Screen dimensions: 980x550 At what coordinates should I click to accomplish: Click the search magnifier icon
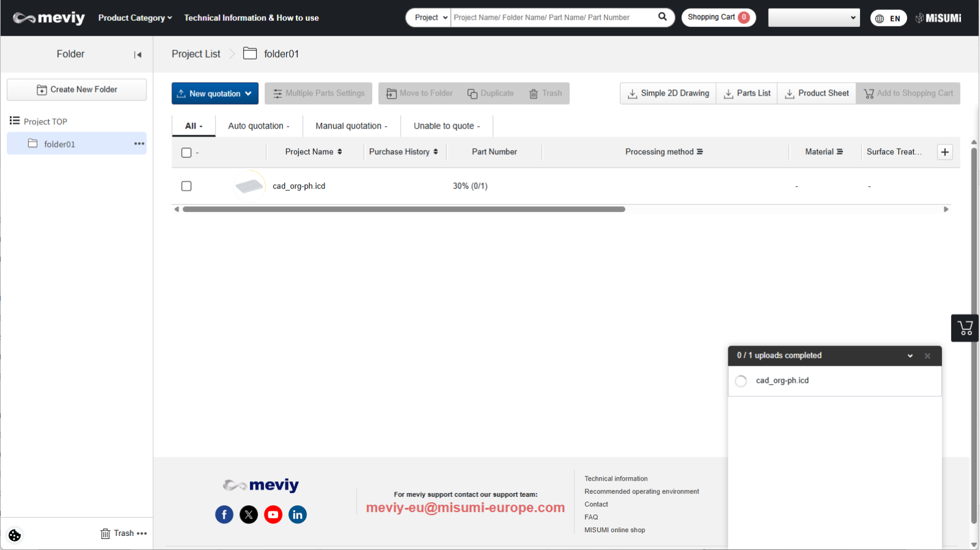(x=662, y=17)
